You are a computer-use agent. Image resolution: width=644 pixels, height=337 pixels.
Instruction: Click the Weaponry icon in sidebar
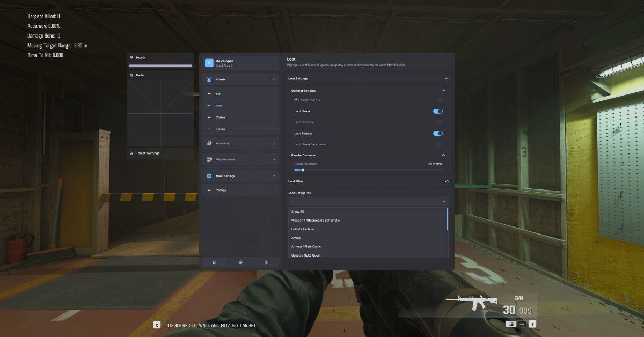point(209,143)
